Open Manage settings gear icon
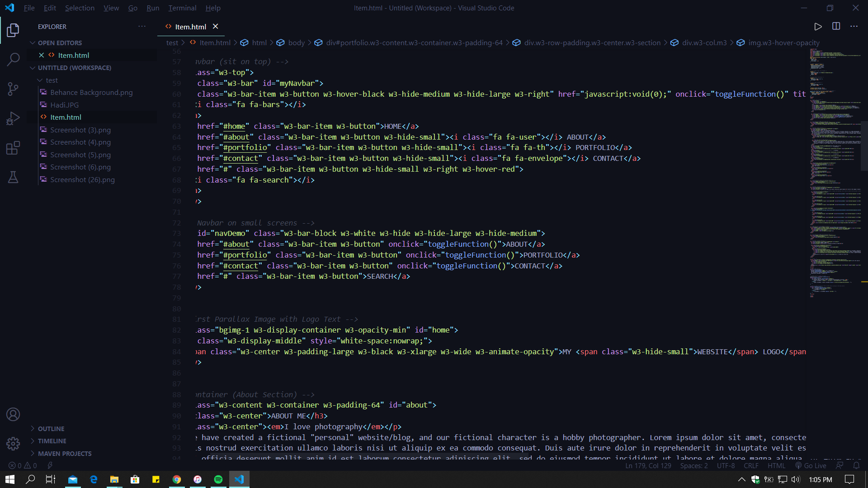Viewport: 868px width, 488px height. 13,443
